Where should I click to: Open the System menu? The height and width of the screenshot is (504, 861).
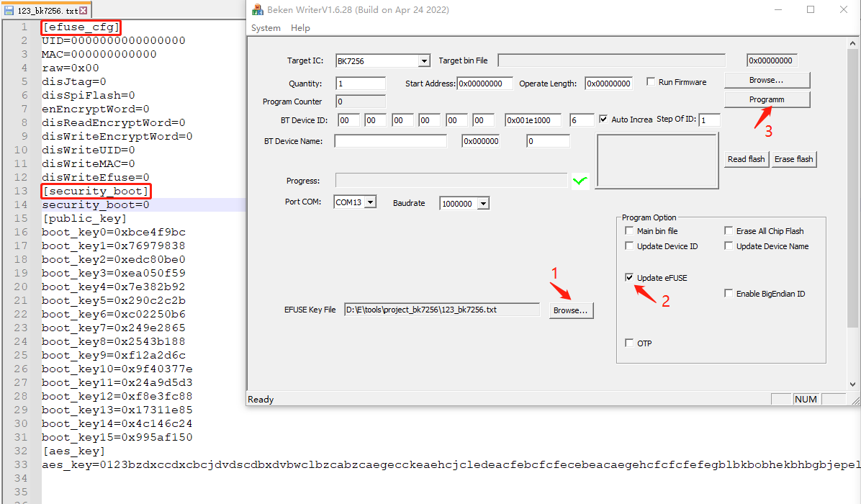[266, 28]
